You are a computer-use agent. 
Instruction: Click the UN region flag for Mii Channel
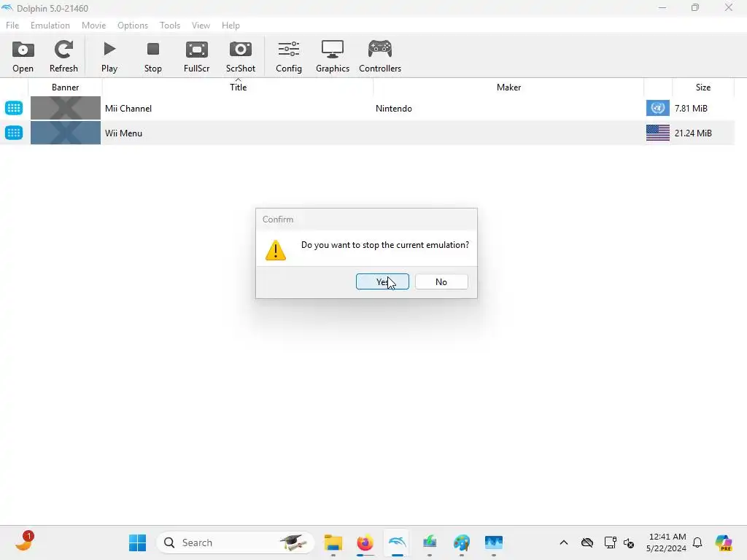point(657,108)
